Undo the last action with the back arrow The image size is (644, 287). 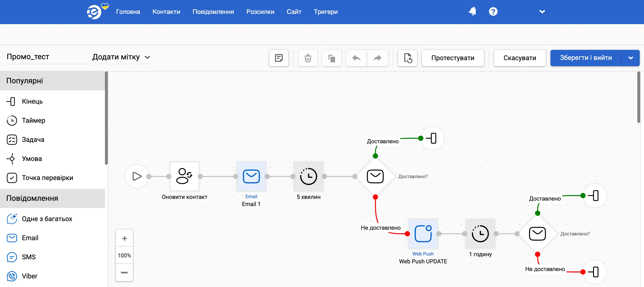point(356,58)
